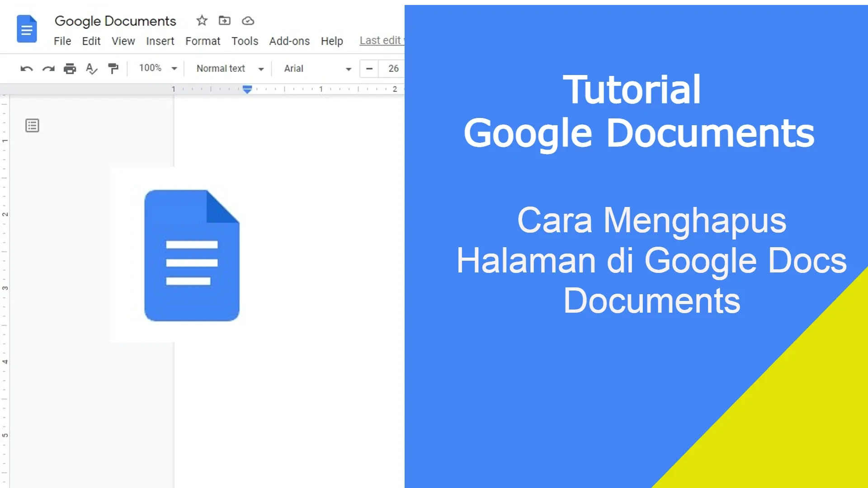Check the cloud save status icon
The image size is (868, 488).
pyautogui.click(x=248, y=21)
